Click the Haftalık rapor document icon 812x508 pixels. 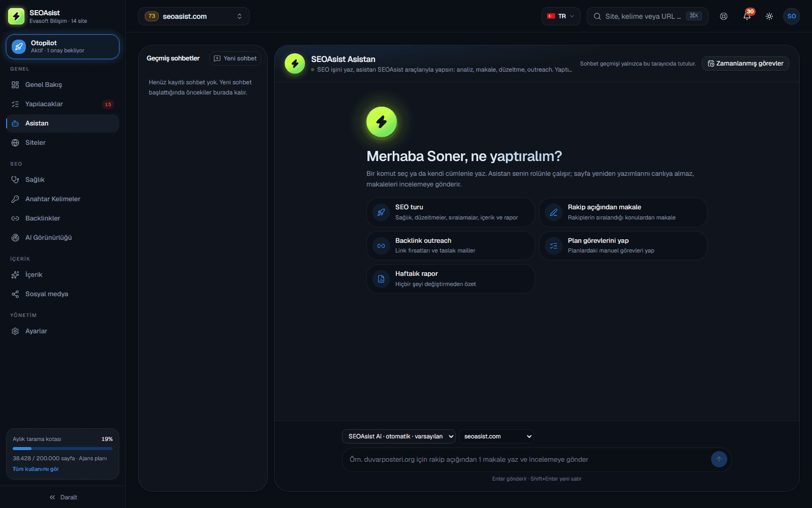381,279
